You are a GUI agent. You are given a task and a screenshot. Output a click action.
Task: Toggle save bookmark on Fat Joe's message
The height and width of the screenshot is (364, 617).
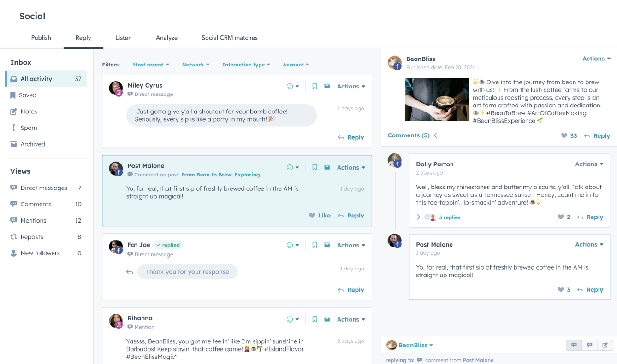point(314,245)
